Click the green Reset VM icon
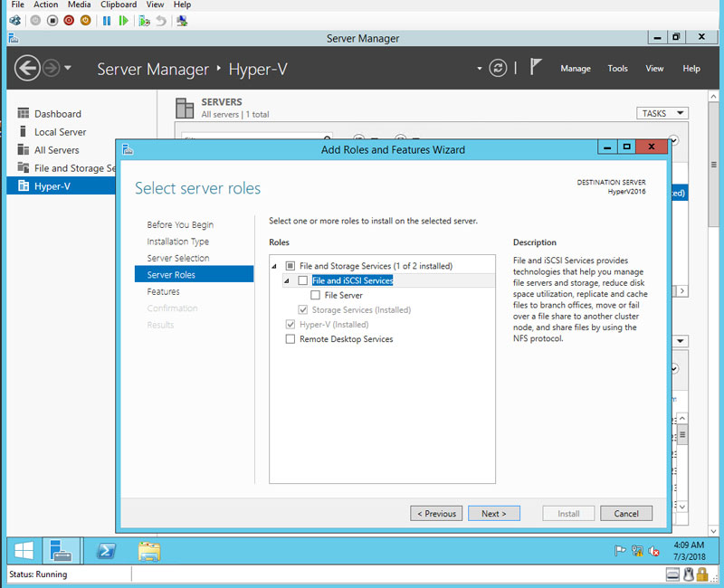This screenshot has width=724, height=588. [x=124, y=20]
